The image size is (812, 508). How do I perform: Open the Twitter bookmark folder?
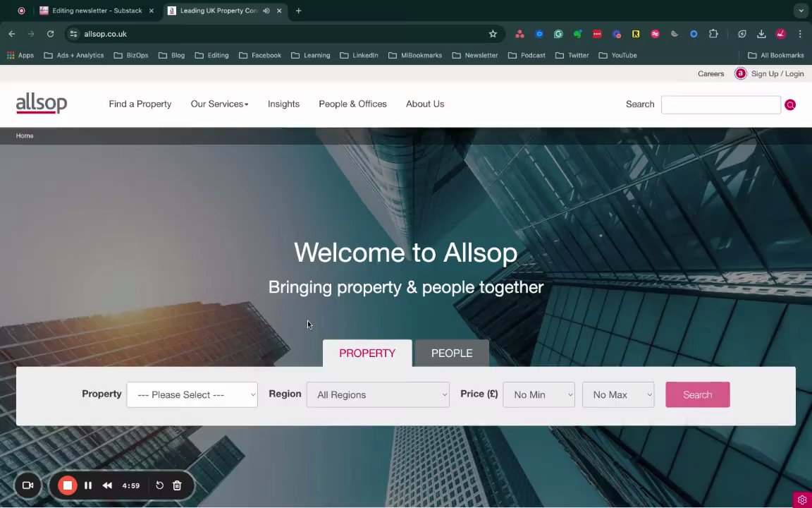572,55
